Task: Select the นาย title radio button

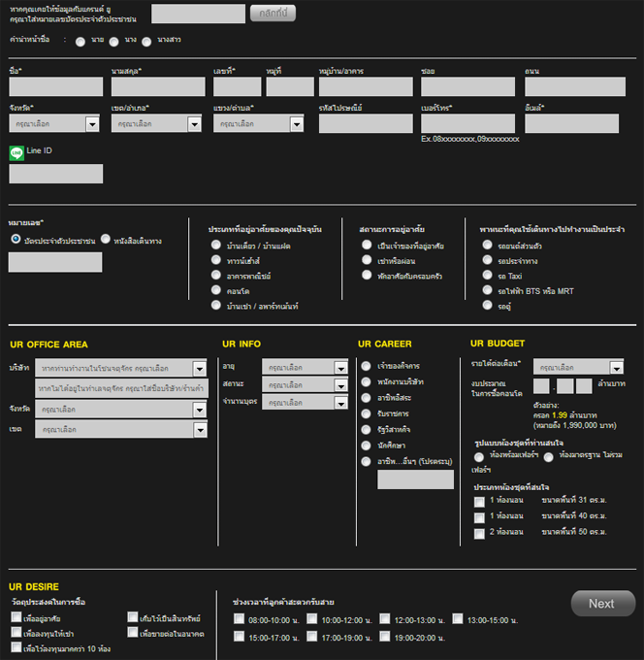Action: [81, 41]
